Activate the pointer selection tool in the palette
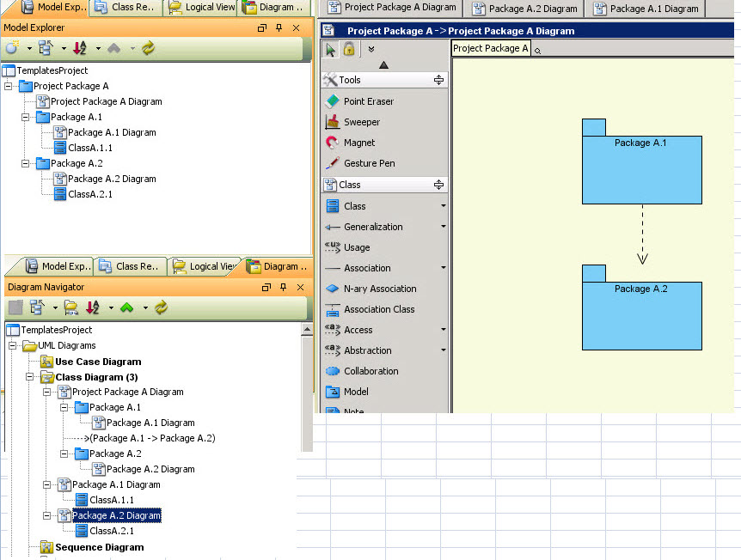Screen dimensions: 741x560 (x=330, y=49)
